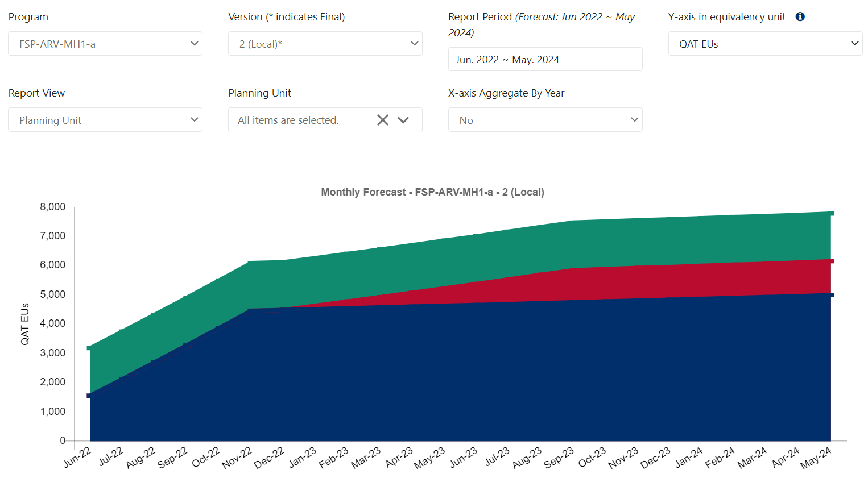Open the X-axis Aggregate By Year dropdown
Image resolution: width=868 pixels, height=478 pixels.
pyautogui.click(x=545, y=120)
